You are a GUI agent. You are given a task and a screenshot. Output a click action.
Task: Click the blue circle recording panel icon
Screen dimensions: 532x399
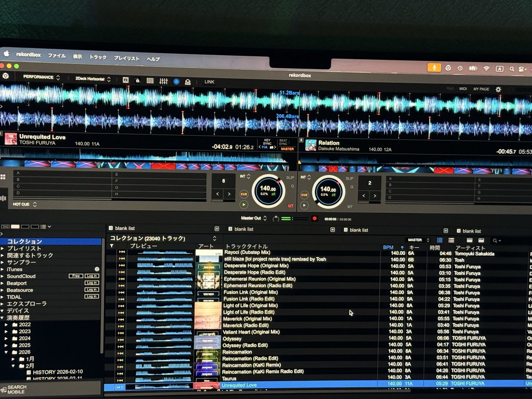tap(176, 82)
